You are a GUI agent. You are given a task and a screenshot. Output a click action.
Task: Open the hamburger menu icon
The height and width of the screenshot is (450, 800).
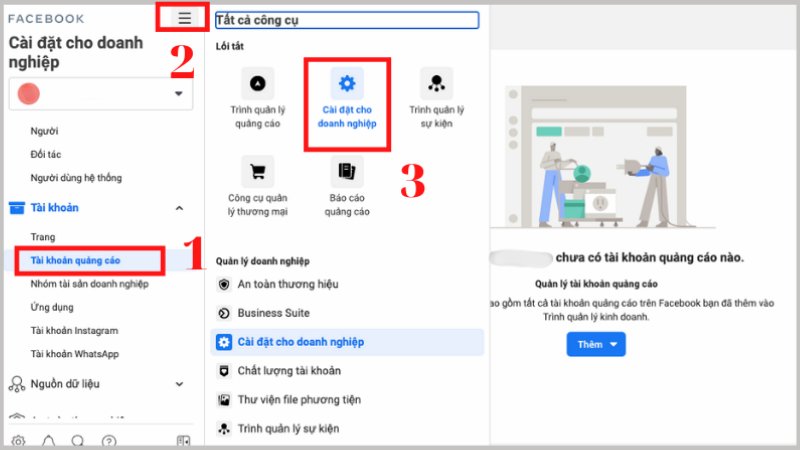coord(184,18)
